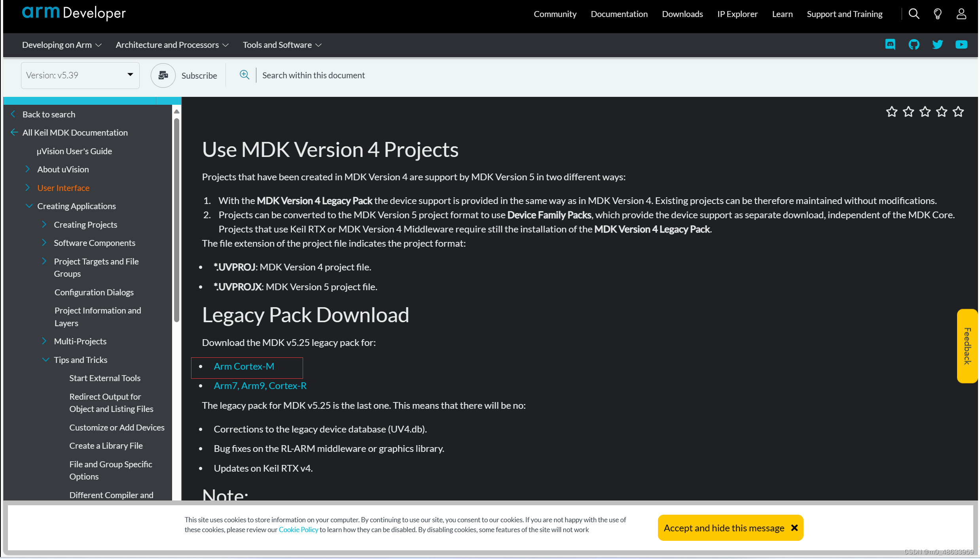
Task: Open the Twitter icon link
Action: click(x=937, y=44)
